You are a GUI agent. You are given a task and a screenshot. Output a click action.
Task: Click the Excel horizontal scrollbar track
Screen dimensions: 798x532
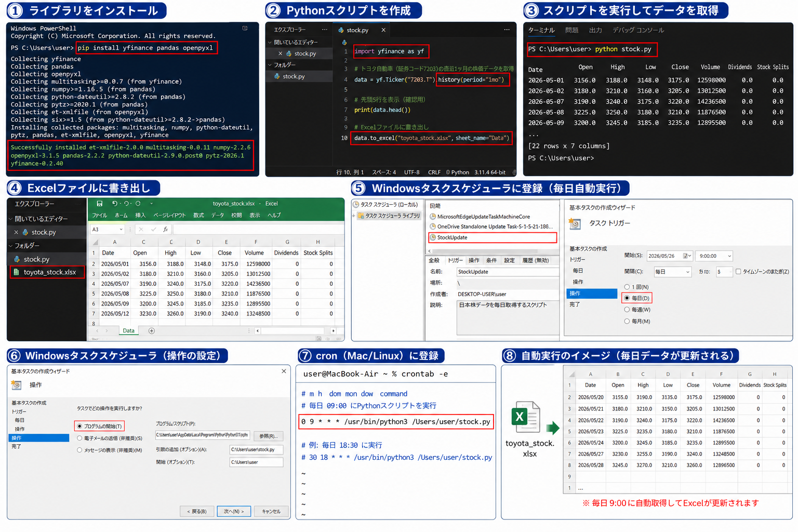point(292,331)
